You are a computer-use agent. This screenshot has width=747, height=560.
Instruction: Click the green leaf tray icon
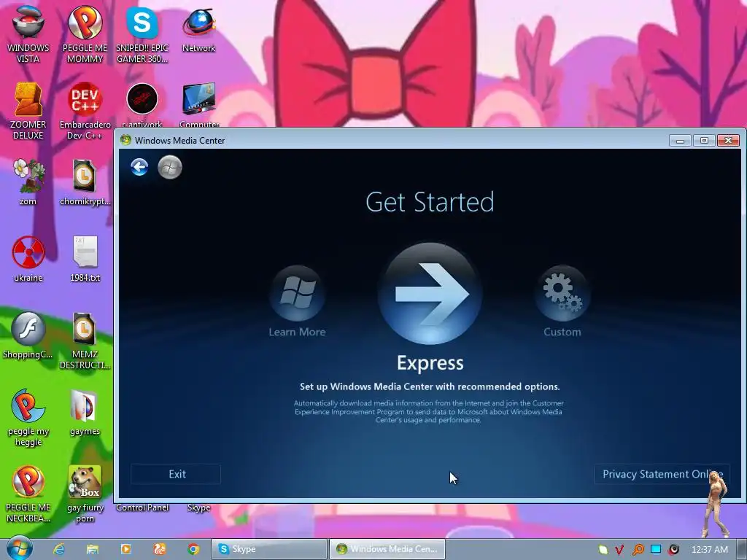click(603, 550)
